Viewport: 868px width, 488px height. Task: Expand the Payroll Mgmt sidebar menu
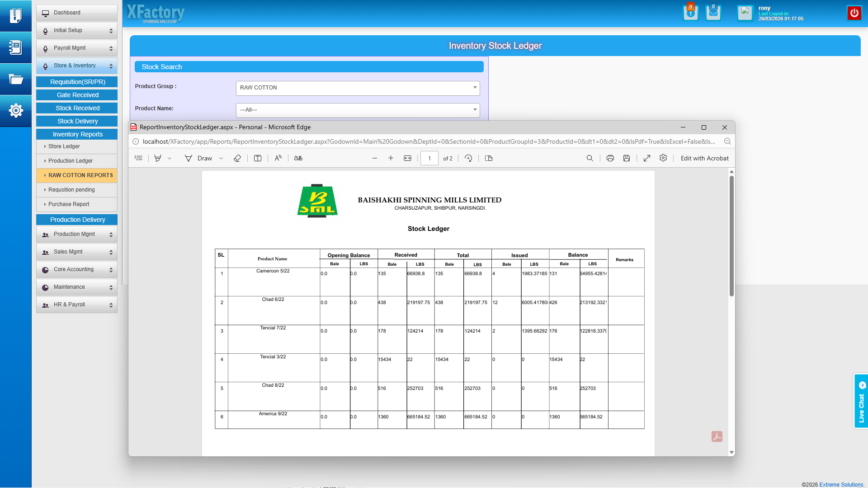(x=77, y=48)
